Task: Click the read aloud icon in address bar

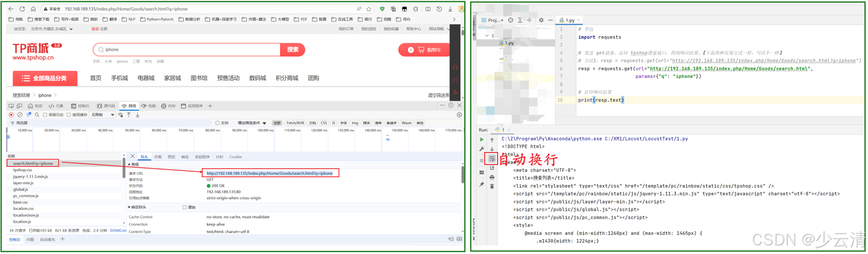Action: 359,9
